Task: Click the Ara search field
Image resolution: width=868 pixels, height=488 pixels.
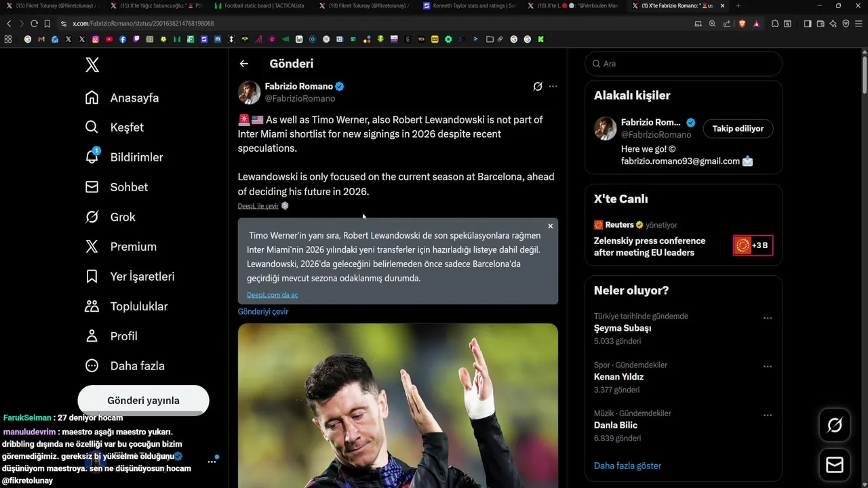Action: 684,64
